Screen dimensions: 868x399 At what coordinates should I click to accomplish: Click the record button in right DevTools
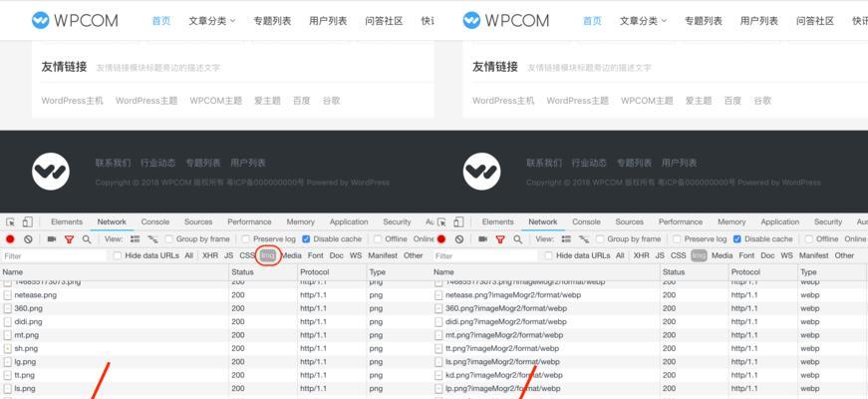point(441,239)
